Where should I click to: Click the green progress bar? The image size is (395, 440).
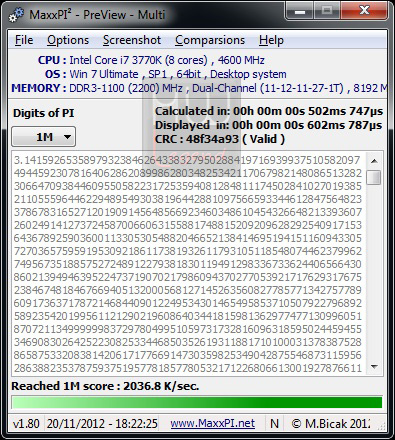197,402
